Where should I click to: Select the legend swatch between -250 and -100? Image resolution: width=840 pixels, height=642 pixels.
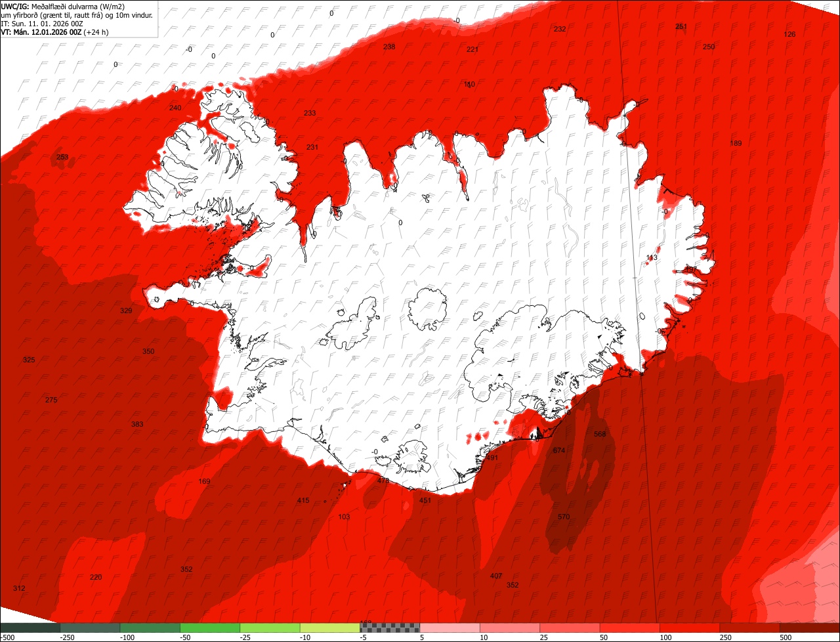click(90, 628)
